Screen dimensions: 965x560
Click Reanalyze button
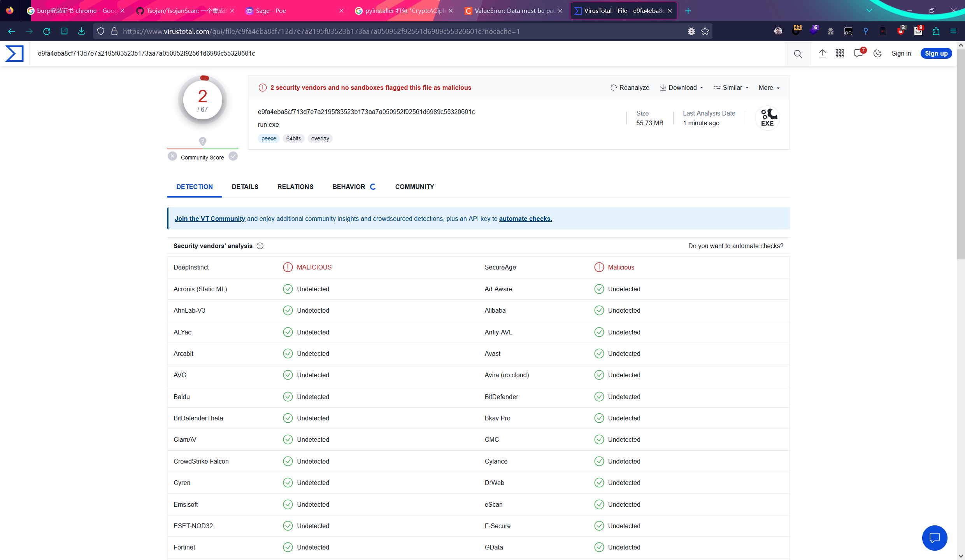pos(630,88)
